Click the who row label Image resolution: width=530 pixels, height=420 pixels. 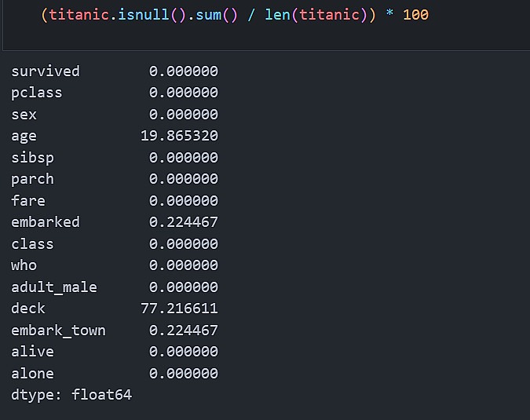pyautogui.click(x=24, y=265)
